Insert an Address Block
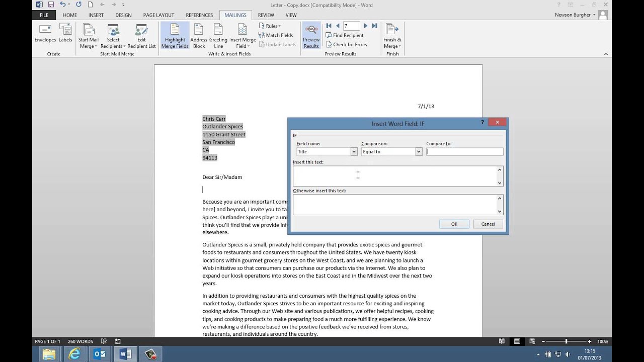This screenshot has height=362, width=644. click(199, 36)
